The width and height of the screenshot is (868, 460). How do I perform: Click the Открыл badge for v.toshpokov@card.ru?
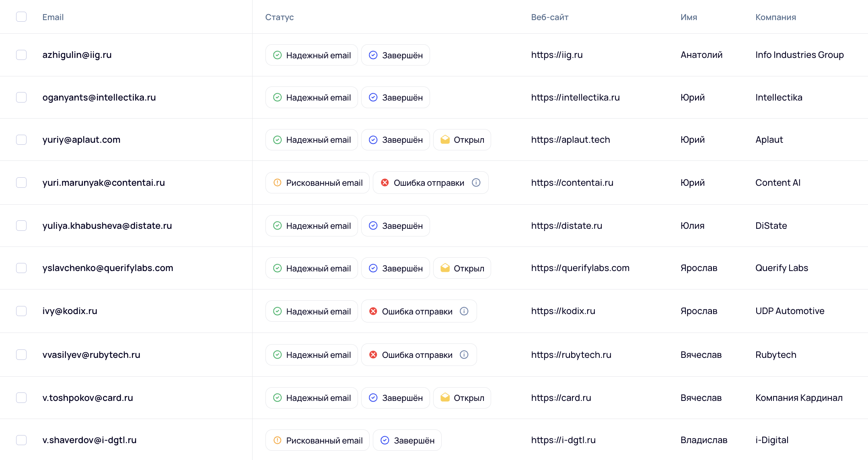coord(462,398)
